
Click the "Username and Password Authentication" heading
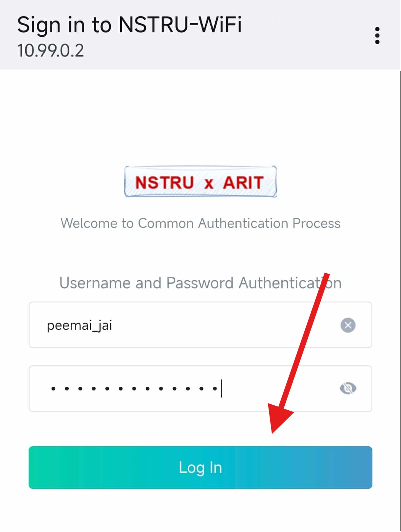(200, 283)
